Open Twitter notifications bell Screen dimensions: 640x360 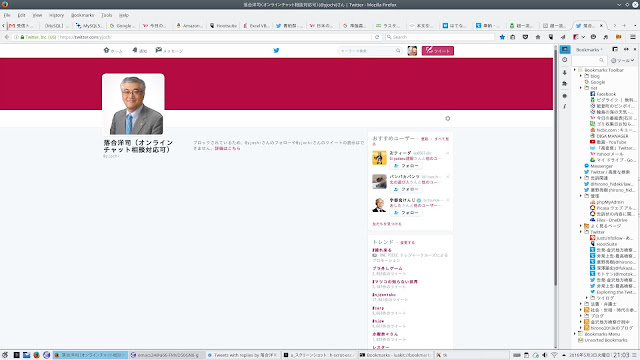pyautogui.click(x=135, y=50)
